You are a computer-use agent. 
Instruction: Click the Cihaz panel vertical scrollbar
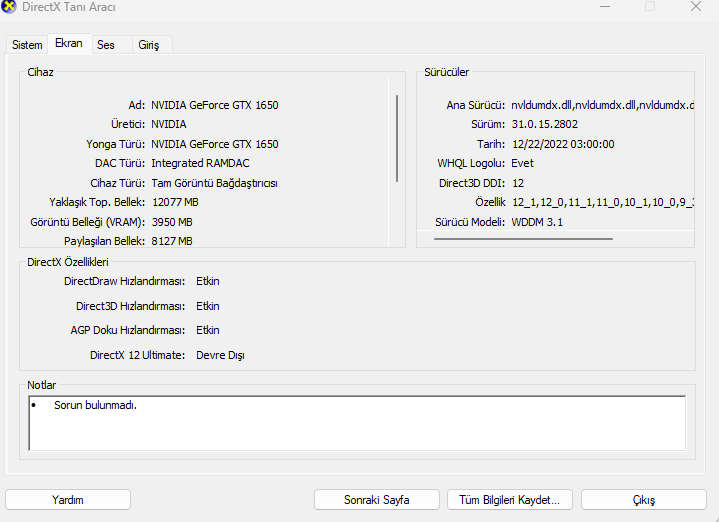(x=397, y=138)
